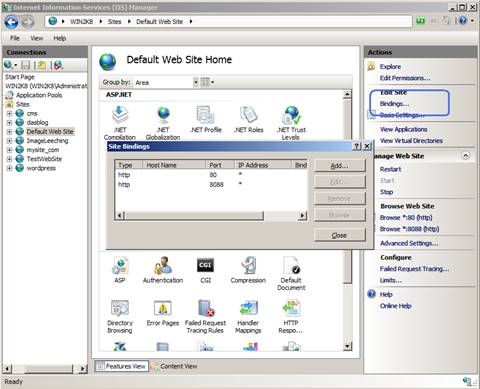The image size is (480, 389).
Task: Expand the Default Web Site tree node
Action: tap(9, 131)
